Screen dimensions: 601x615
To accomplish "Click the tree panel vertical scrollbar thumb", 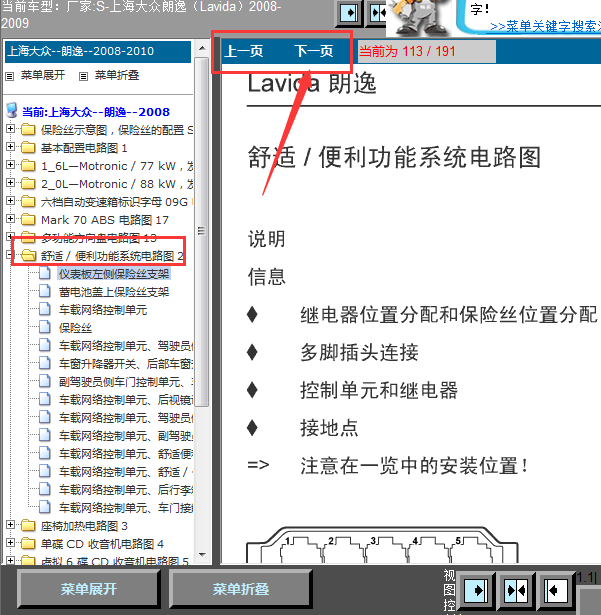I will coord(202,231).
